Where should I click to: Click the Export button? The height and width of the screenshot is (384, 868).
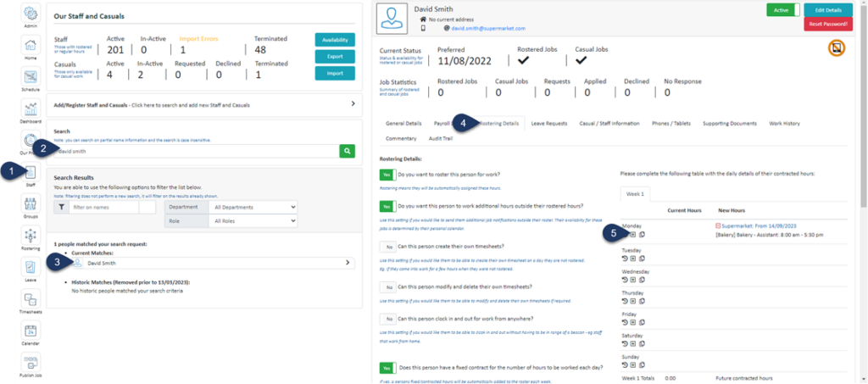coord(335,57)
